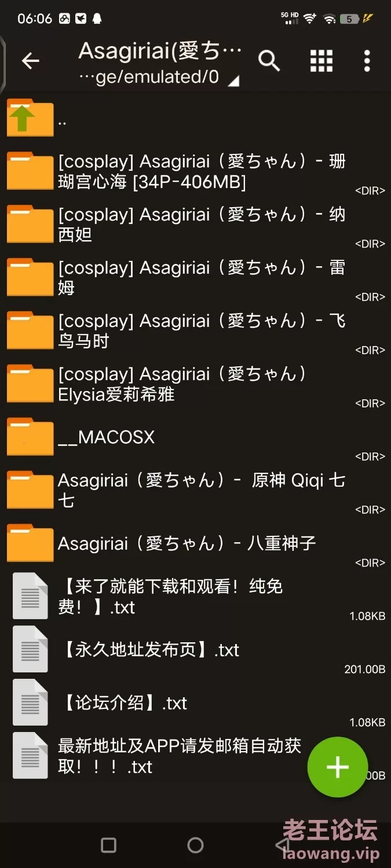Select the 飞鸟马时 folder icon
Screen dimensions: 391x868
point(30,331)
